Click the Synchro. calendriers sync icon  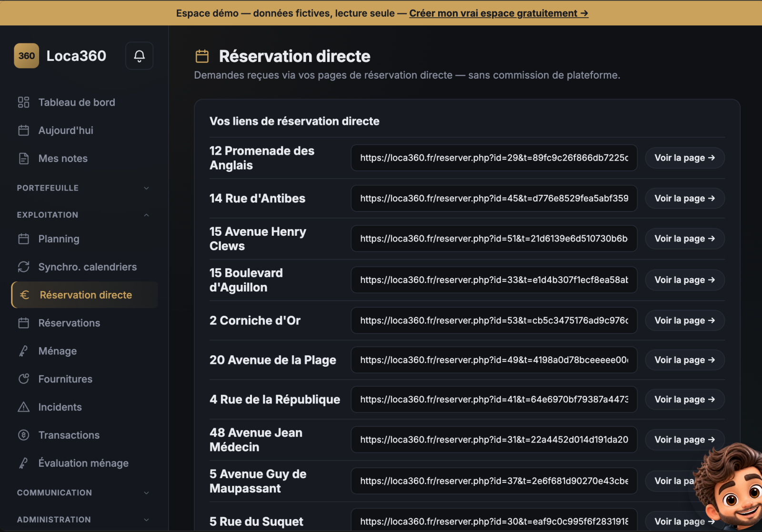click(x=23, y=267)
